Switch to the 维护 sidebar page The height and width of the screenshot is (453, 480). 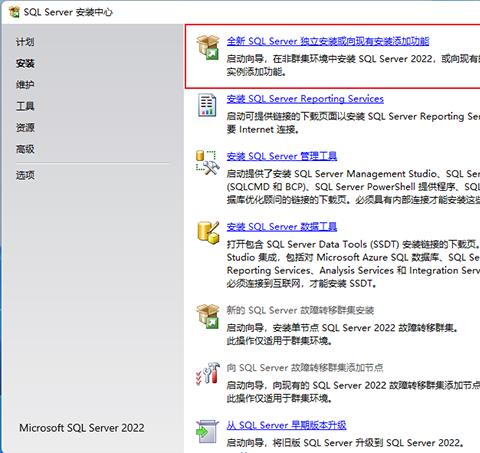25,85
